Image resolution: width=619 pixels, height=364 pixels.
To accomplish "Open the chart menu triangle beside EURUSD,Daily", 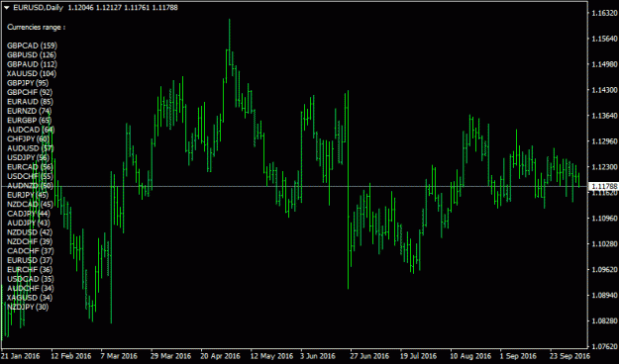I will click(x=7, y=8).
